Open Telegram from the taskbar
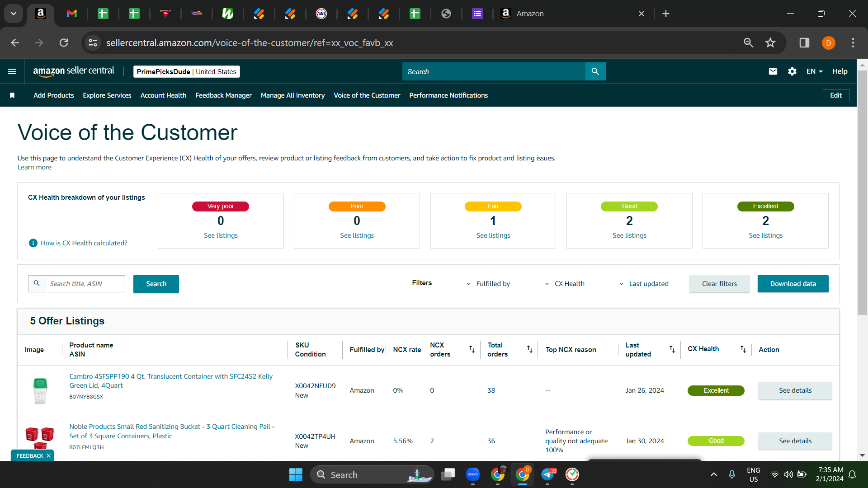This screenshot has height=488, width=868. coord(547,474)
